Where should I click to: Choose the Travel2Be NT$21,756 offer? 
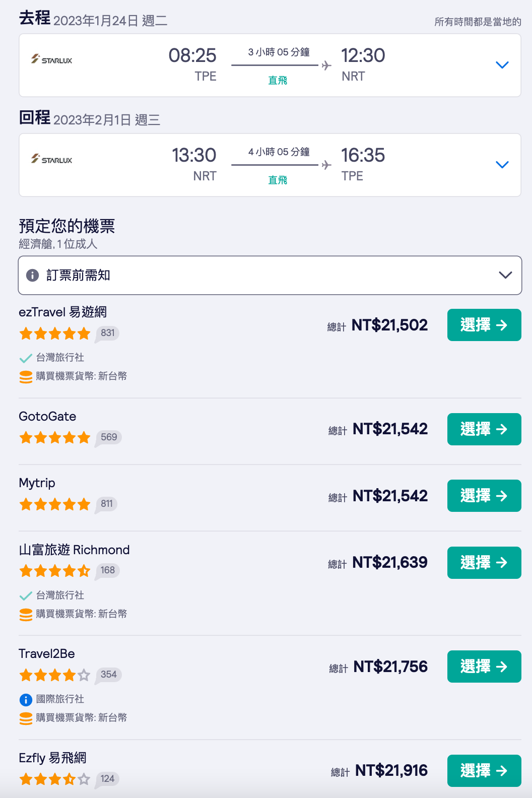click(x=484, y=667)
